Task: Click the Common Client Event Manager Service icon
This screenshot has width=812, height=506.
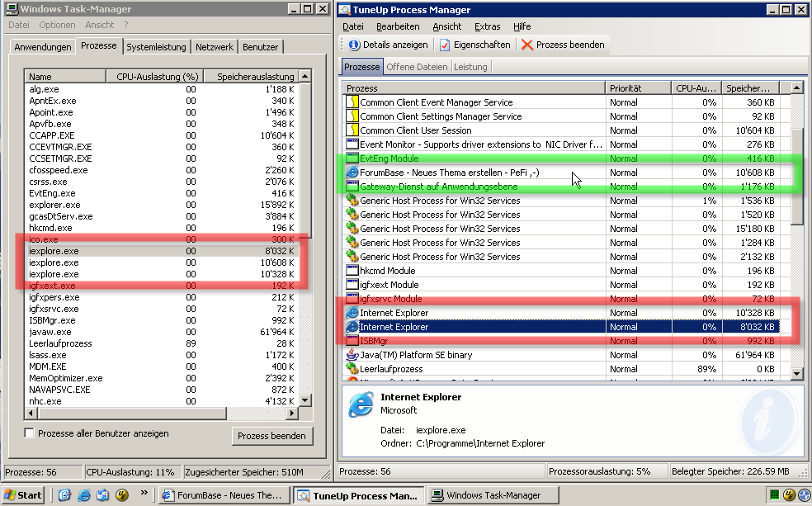Action: tap(352, 102)
